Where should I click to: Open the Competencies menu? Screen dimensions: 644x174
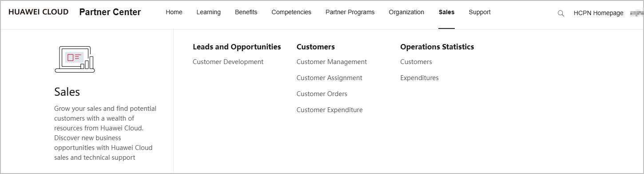click(291, 12)
